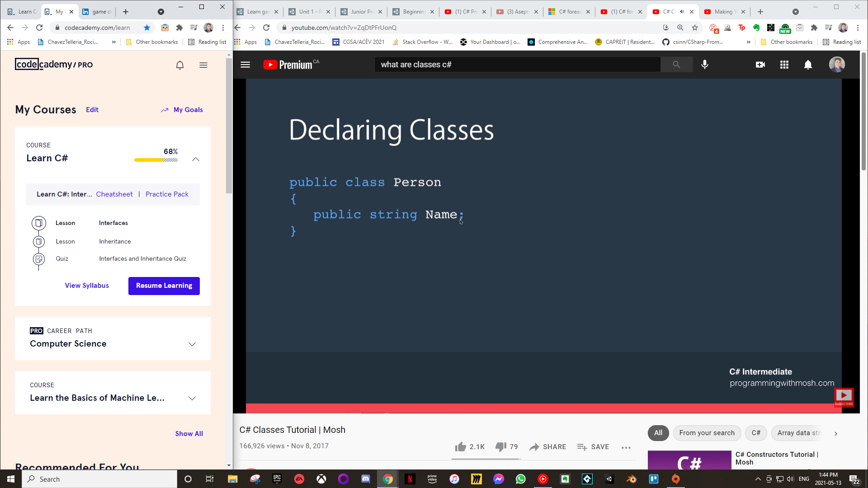Image resolution: width=868 pixels, height=488 pixels.
Task: Expand the Machine Learning basics course
Action: pyautogui.click(x=192, y=398)
